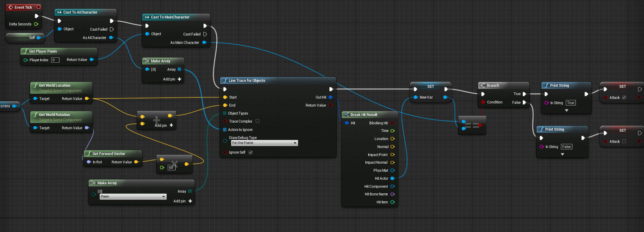Click the In String field showing True
644x232 pixels.
tap(571, 103)
